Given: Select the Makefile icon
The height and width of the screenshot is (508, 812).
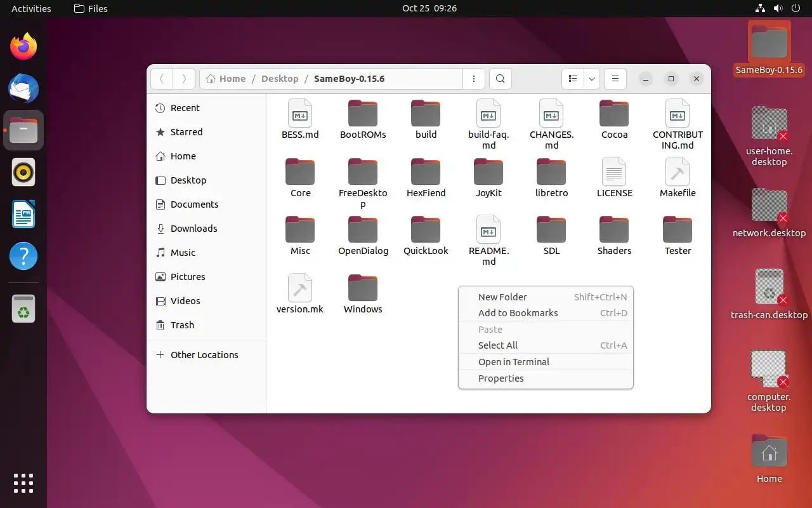Looking at the screenshot, I should (678, 172).
